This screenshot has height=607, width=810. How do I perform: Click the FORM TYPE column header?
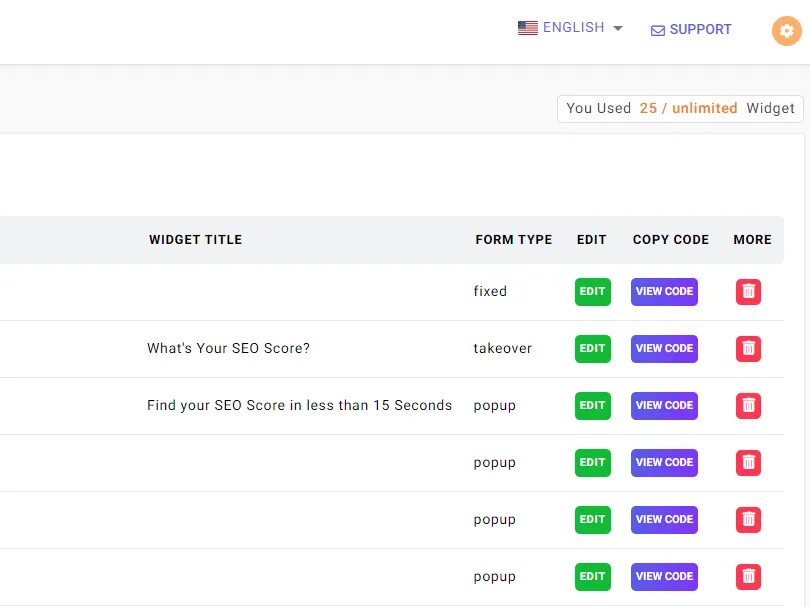tap(513, 240)
